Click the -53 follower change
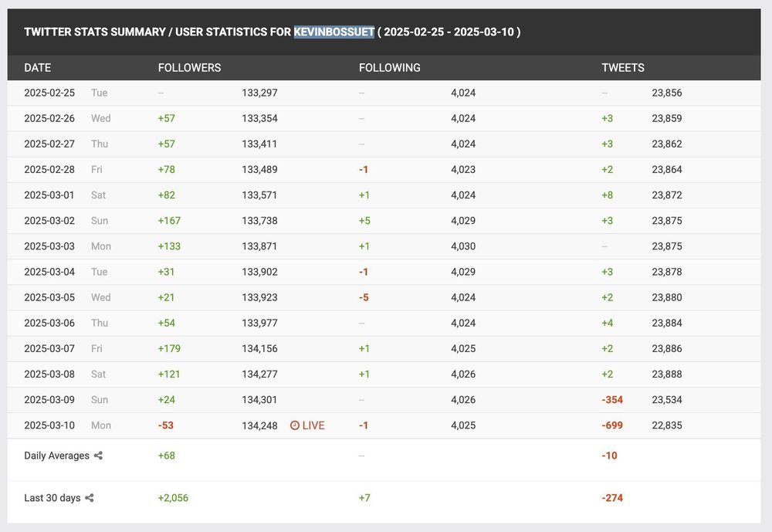The height and width of the screenshot is (532, 772). [166, 425]
